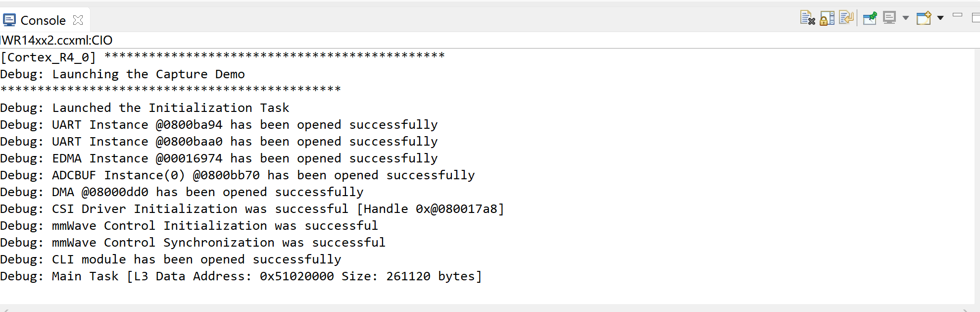This screenshot has height=312, width=980.
Task: Click the IWR14xx2.ccxml:CIO console title
Action: pos(56,40)
